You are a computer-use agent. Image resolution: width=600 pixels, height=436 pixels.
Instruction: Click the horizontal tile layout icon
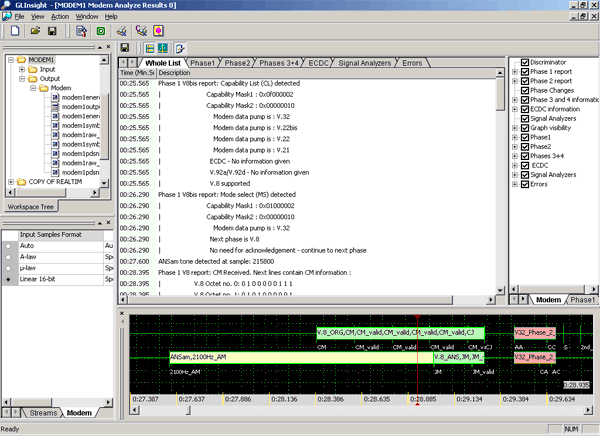coord(150,48)
